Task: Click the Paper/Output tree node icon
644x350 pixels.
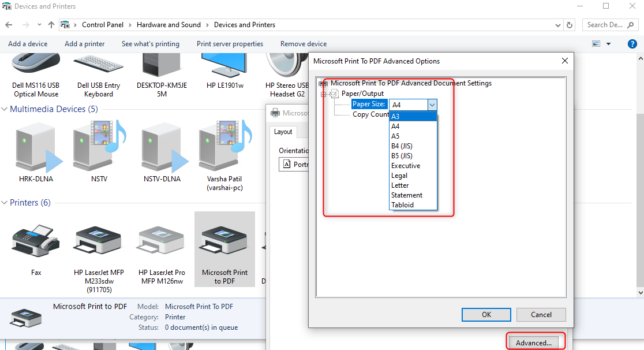Action: coord(334,94)
